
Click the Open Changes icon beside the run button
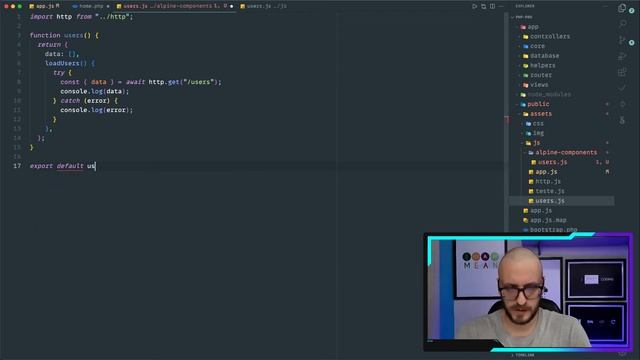coord(483,6)
